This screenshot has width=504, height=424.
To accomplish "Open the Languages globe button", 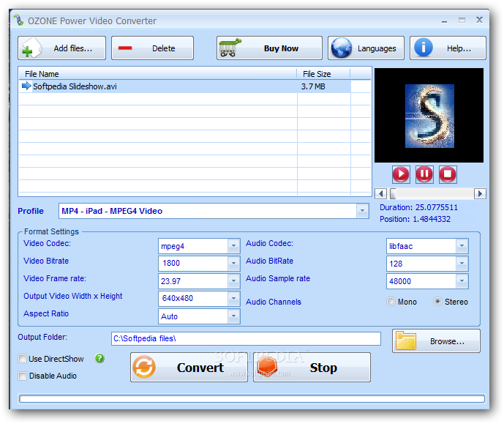I will tap(366, 48).
